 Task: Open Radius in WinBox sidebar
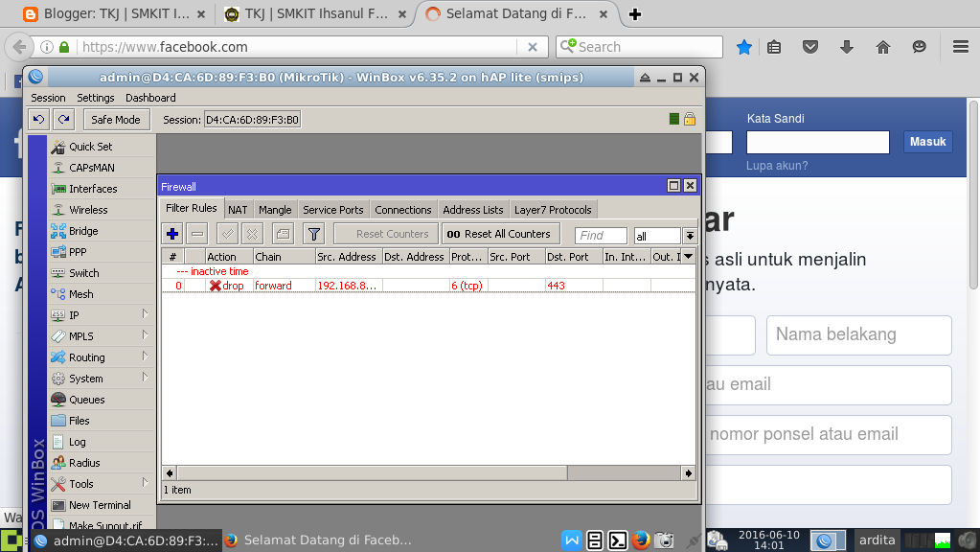[x=102, y=463]
